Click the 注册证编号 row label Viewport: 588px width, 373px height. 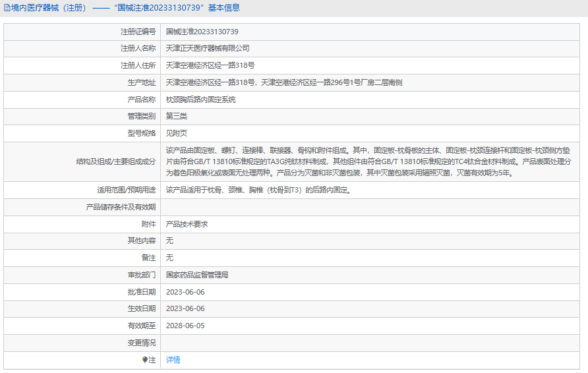pos(138,32)
